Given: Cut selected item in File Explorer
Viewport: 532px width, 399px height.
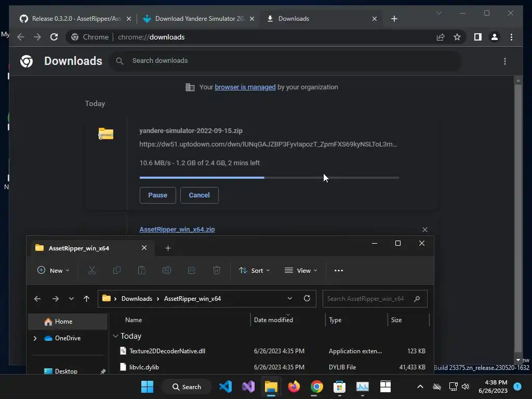Looking at the screenshot, I should (91, 270).
